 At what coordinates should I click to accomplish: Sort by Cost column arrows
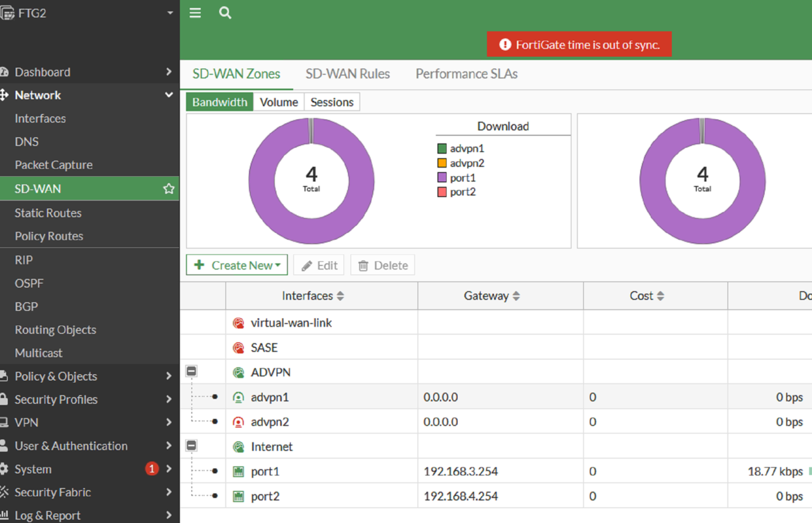coord(661,296)
